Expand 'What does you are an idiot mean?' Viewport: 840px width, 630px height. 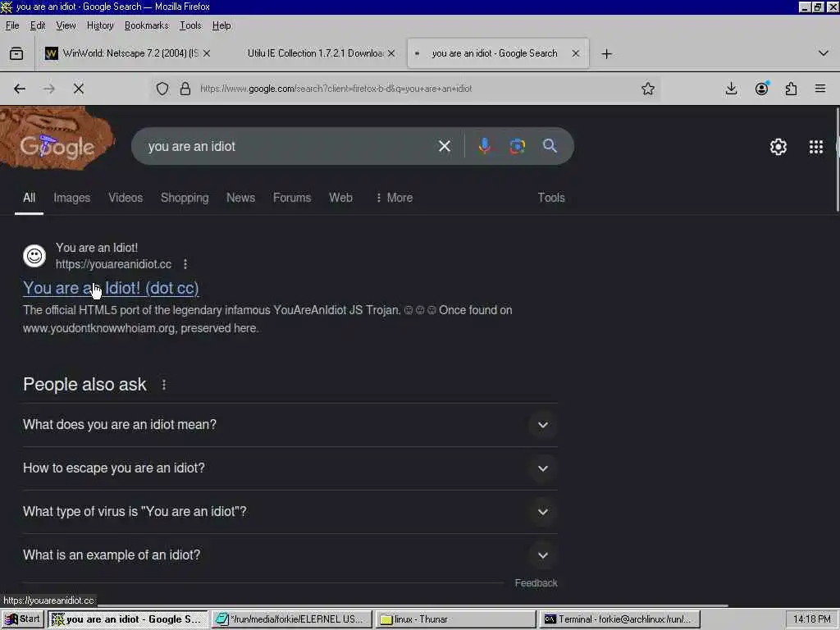(290, 425)
